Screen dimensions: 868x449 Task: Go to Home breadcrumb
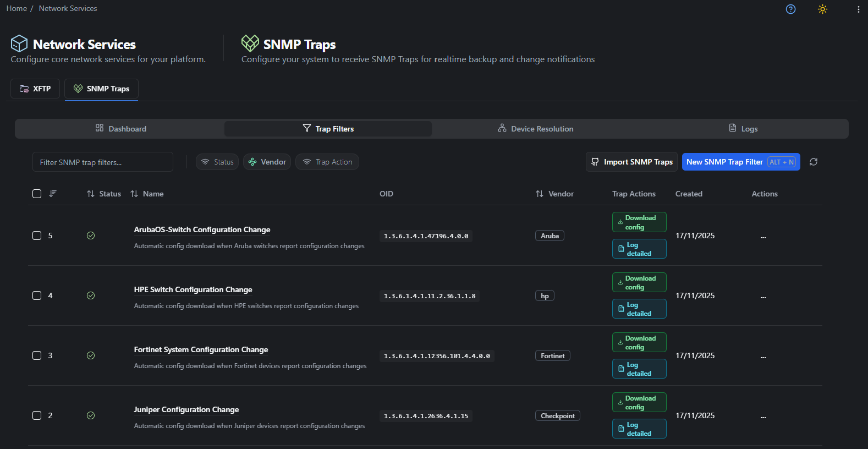click(17, 8)
